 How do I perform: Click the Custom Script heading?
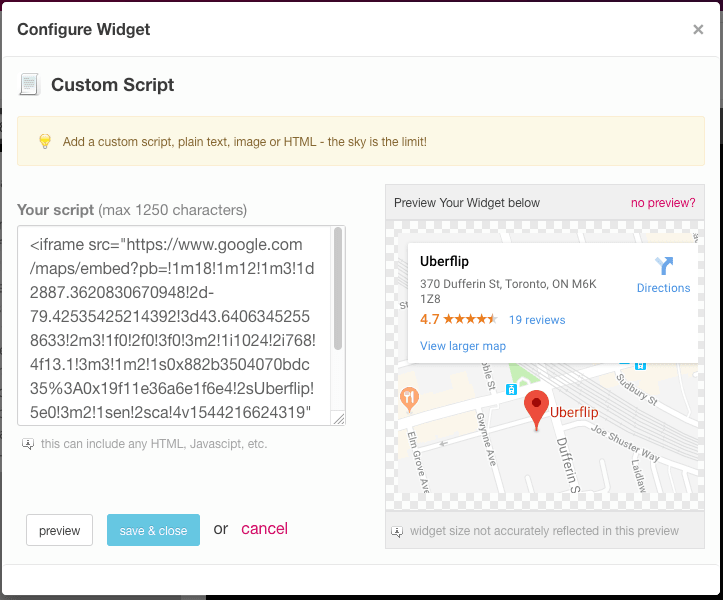[113, 85]
